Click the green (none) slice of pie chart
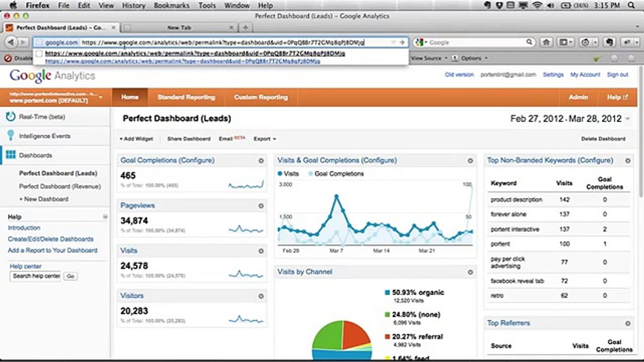 pos(328,336)
